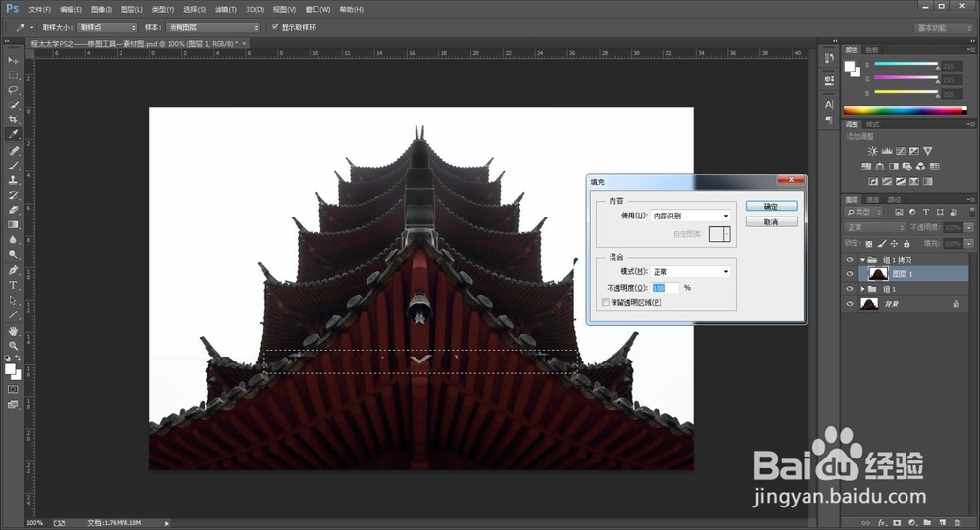Switch to the 样式 panel tab

(873, 125)
